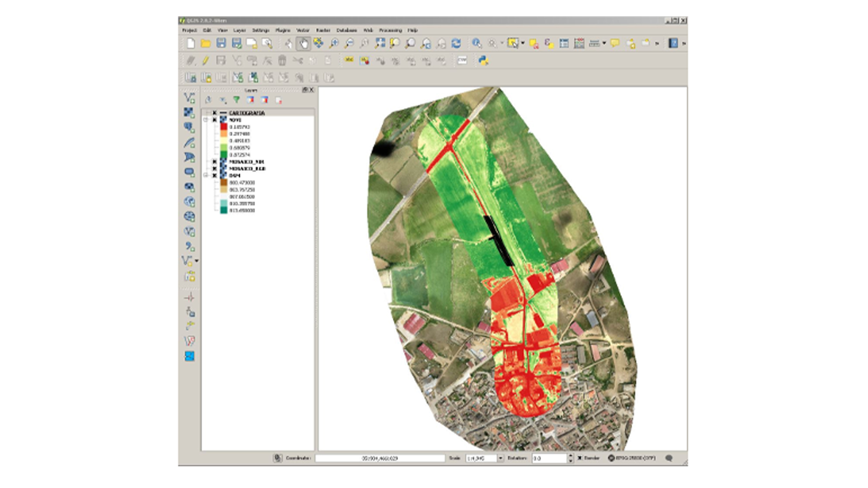Viewport: 868px width, 488px height.
Task: Open the Scale dropdown in status bar
Action: tap(500, 458)
